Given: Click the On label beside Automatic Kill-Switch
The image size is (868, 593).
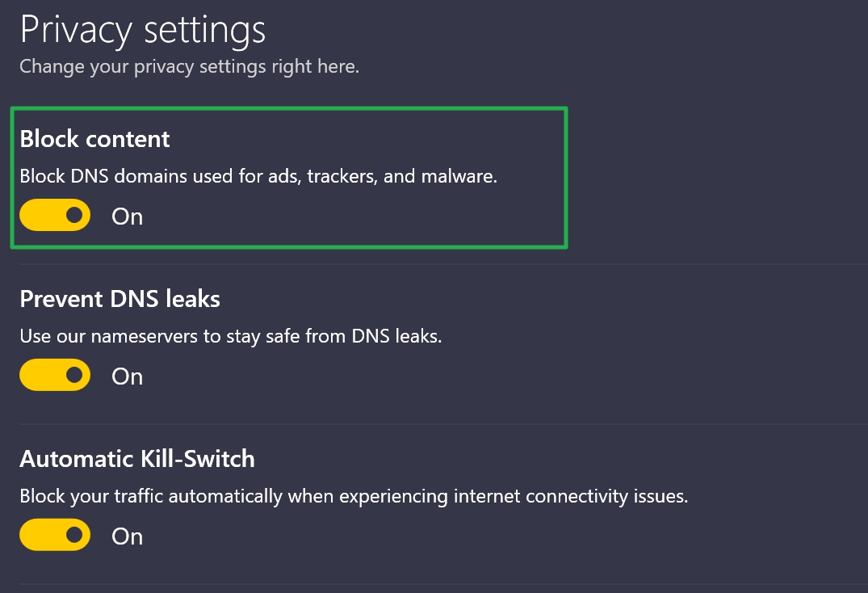Looking at the screenshot, I should pos(127,535).
